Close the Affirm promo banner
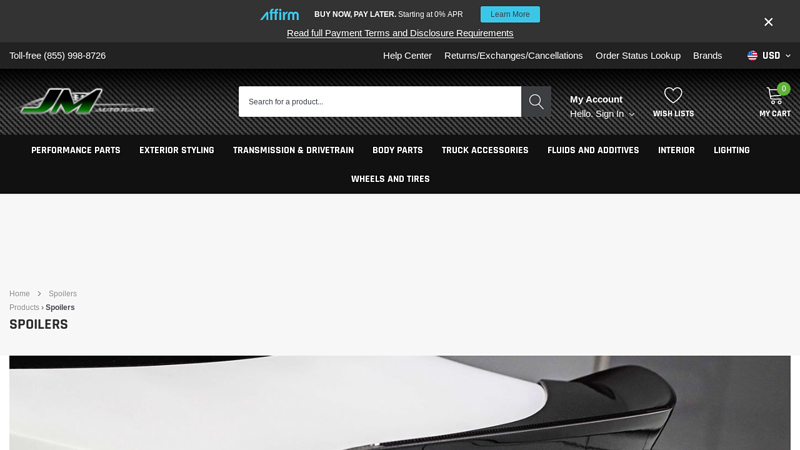 pyautogui.click(x=768, y=22)
